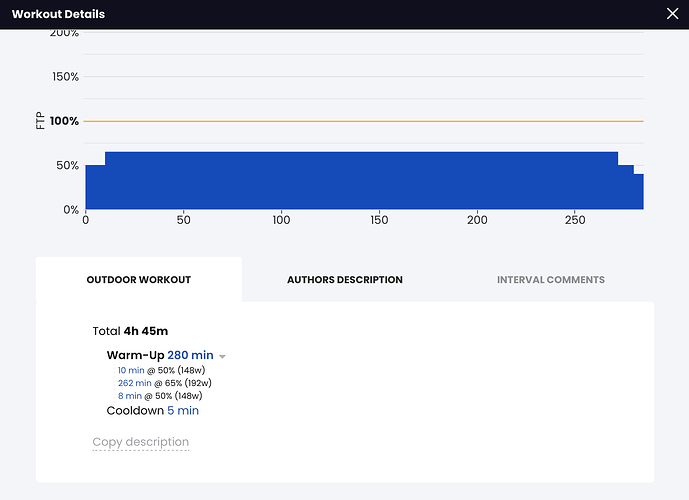
Task: Collapse the Warm-Up section arrow
Action: pyautogui.click(x=222, y=356)
